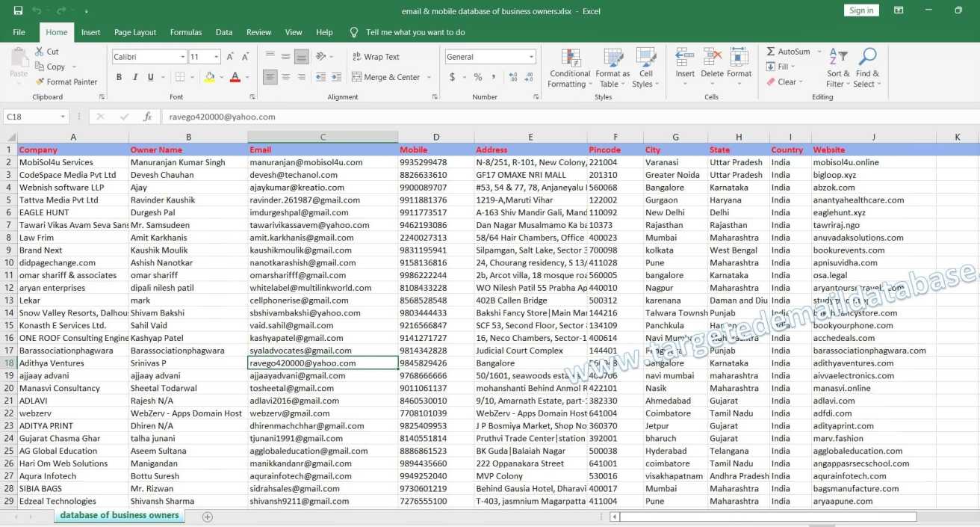Click the Sign in button
The width and height of the screenshot is (980, 527).
pyautogui.click(x=860, y=10)
